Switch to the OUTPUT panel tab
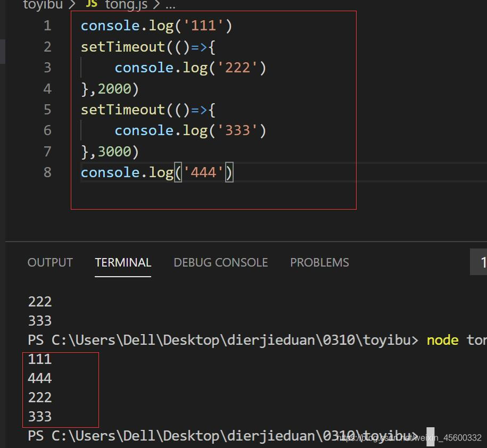This screenshot has height=448, width=487. [50, 263]
